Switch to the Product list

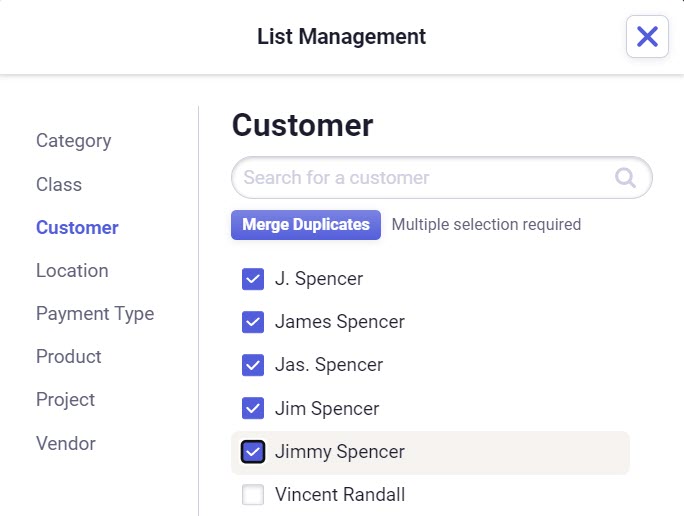tap(69, 356)
